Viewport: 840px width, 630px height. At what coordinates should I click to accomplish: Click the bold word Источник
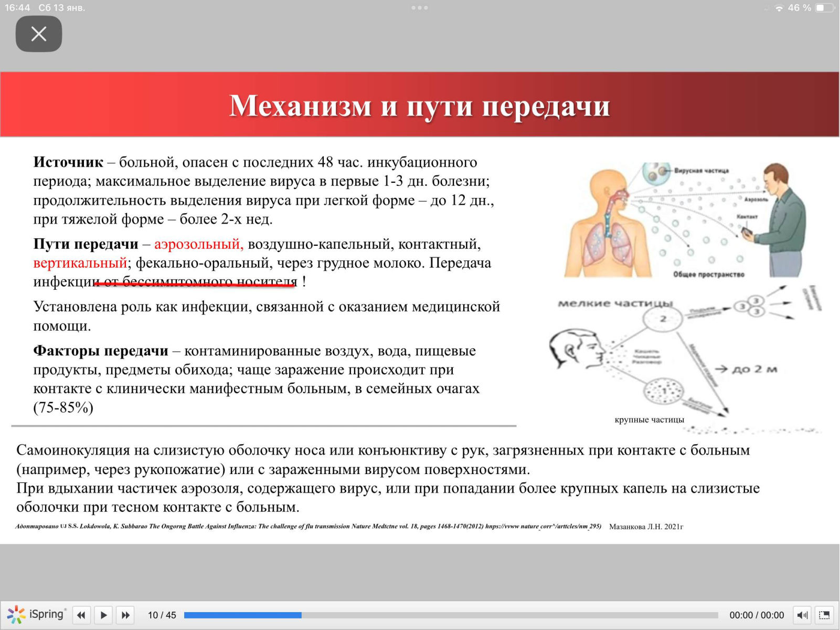coord(68,162)
